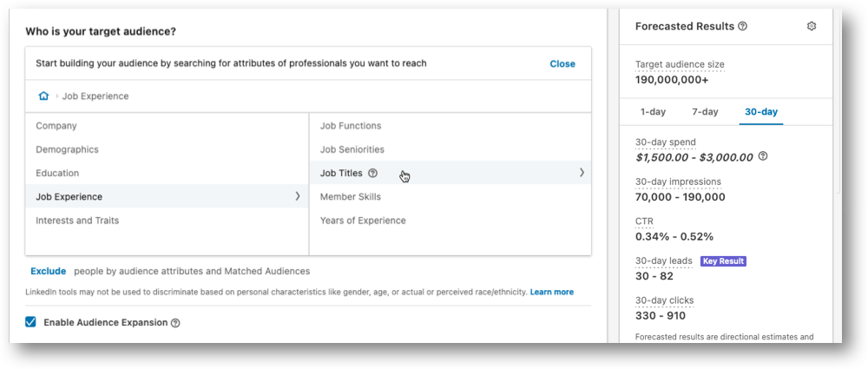Open Forecasted Results settings gear
This screenshot has width=868, height=369.
pyautogui.click(x=812, y=26)
